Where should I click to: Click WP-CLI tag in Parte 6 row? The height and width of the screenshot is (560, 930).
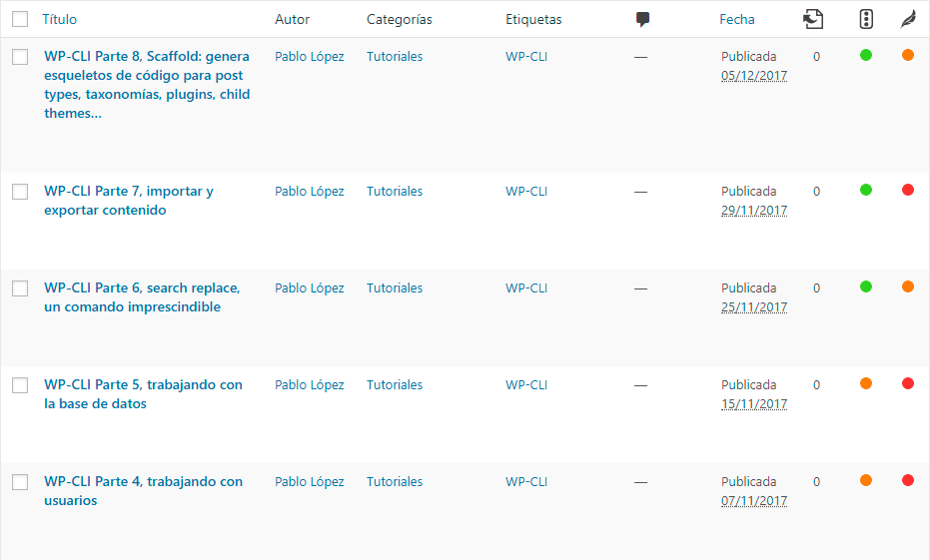click(526, 288)
